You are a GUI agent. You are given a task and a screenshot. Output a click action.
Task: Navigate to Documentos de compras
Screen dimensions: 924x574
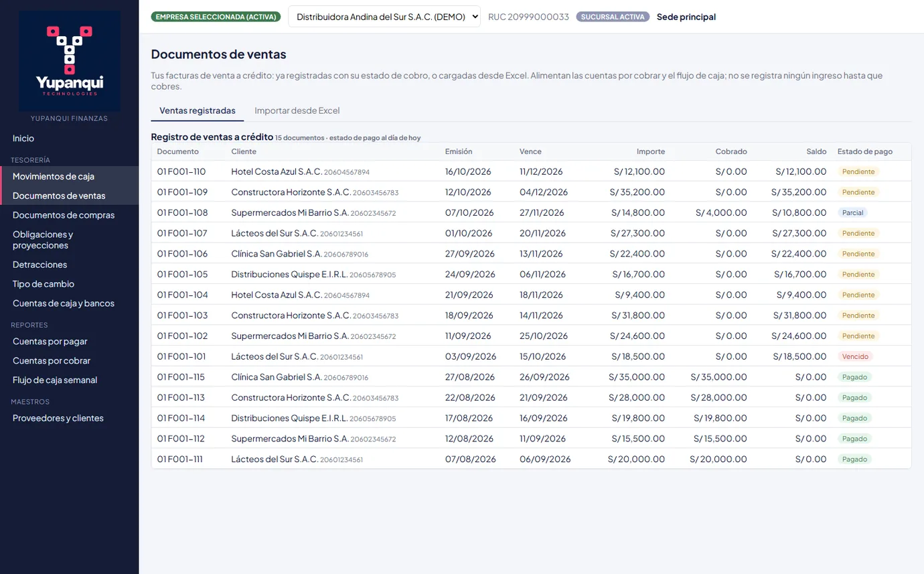point(70,215)
